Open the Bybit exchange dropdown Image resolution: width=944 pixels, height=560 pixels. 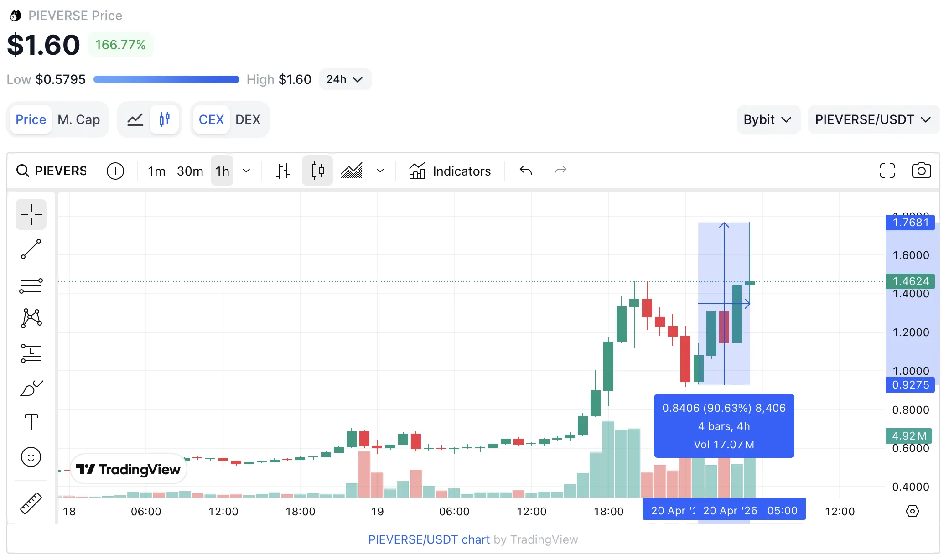(768, 119)
